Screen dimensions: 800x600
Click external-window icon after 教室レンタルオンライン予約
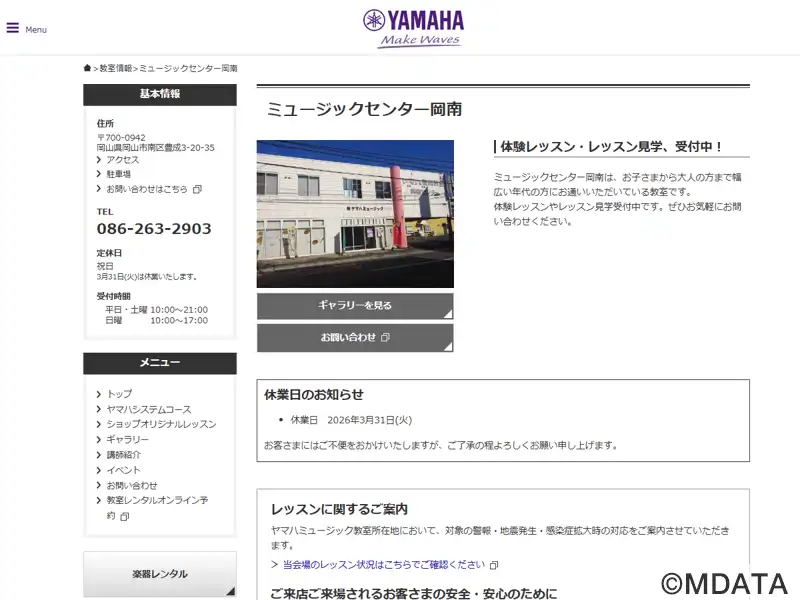(x=124, y=517)
